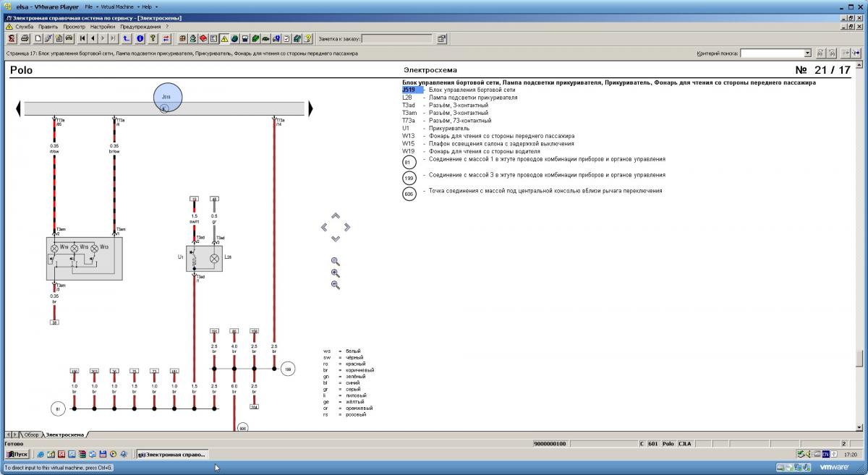The image size is (868, 475).
Task: Click the blue info circle toolbar icon
Action: (140, 38)
